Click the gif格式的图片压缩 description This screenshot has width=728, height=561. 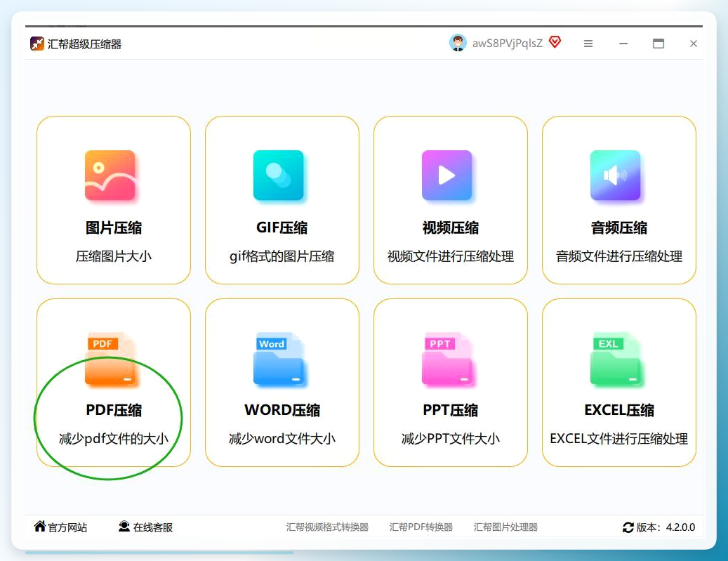pyautogui.click(x=282, y=256)
